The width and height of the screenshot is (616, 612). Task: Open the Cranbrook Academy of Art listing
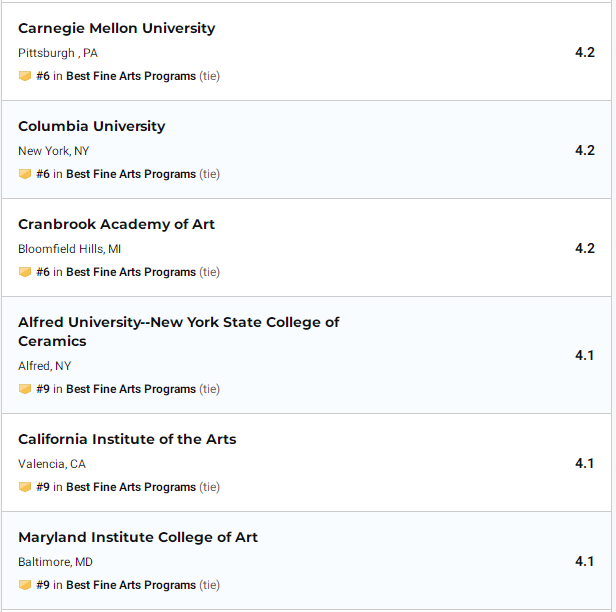click(116, 224)
